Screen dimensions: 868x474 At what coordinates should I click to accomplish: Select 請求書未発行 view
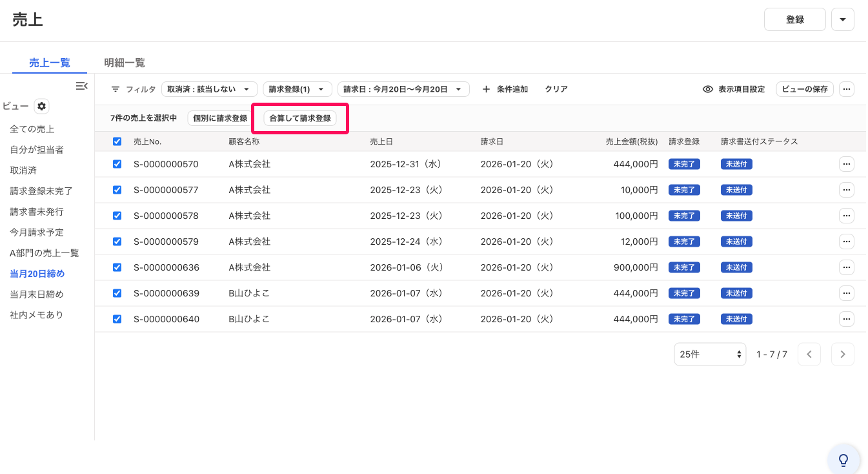[37, 212]
